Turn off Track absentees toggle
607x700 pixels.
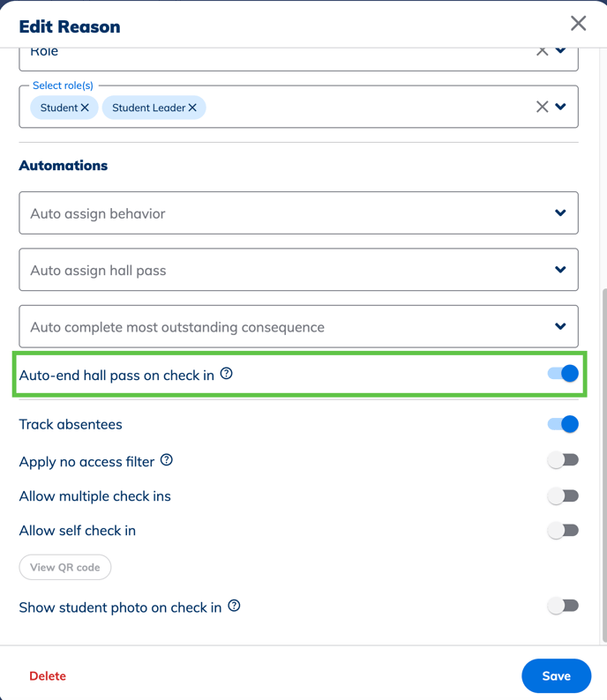pos(563,424)
